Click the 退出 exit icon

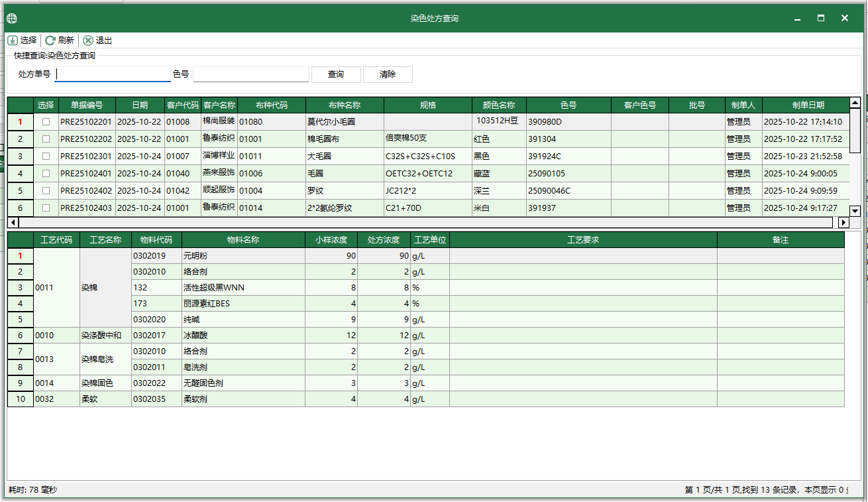coord(88,40)
